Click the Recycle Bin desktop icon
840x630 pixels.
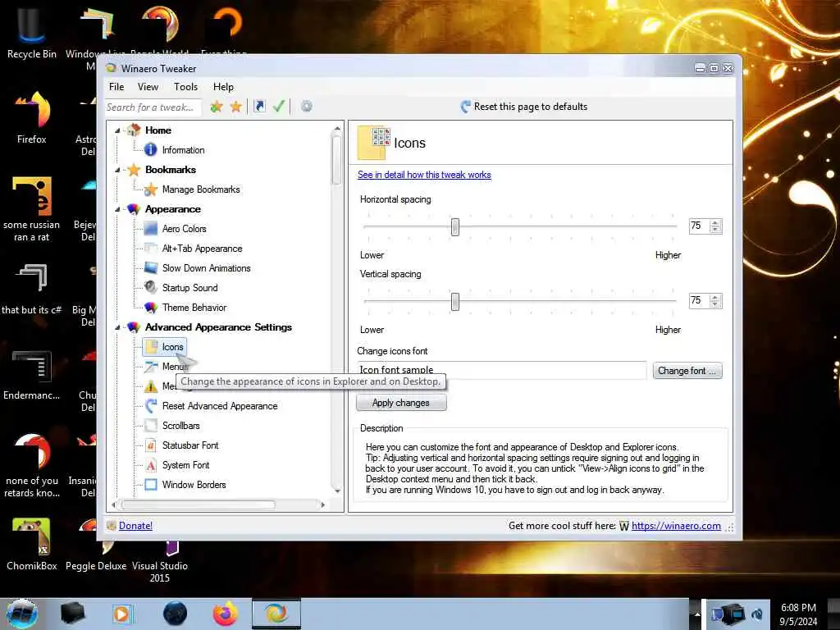point(31,31)
